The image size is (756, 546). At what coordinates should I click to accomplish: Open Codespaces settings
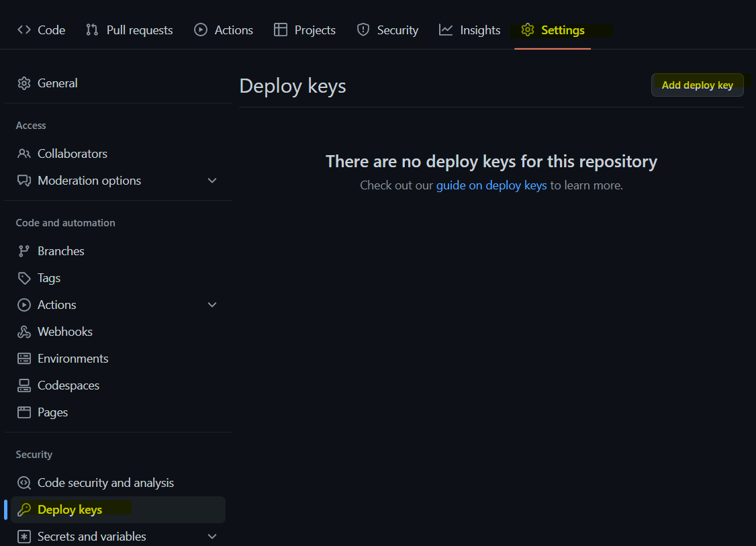[118, 385]
